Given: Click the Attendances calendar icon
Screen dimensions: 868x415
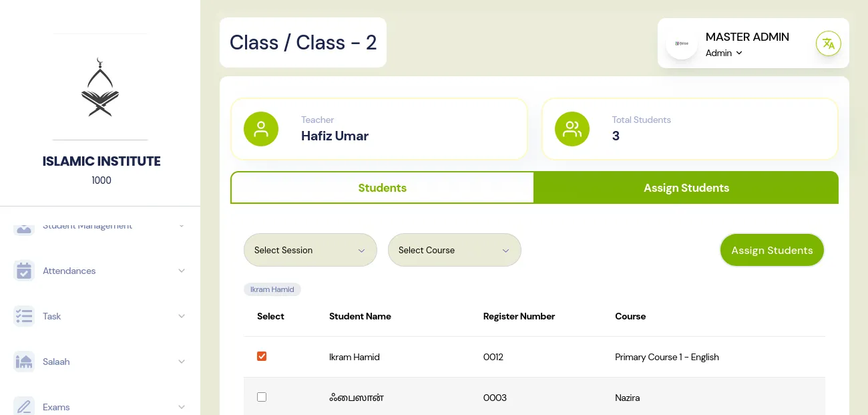Looking at the screenshot, I should (x=24, y=271).
